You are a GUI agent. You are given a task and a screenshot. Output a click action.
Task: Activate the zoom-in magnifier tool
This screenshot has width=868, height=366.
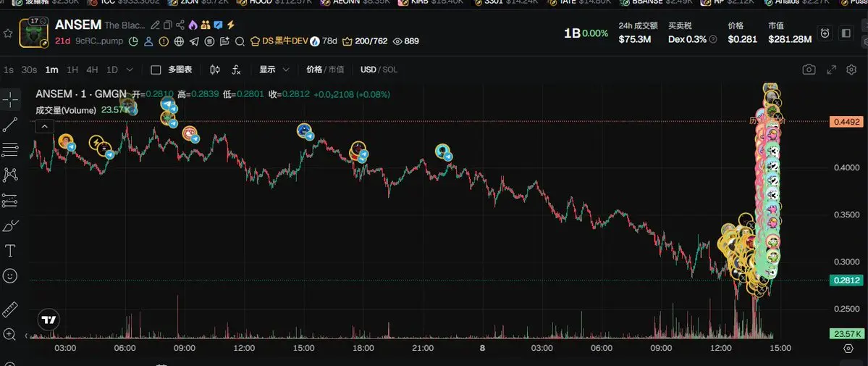click(11, 334)
